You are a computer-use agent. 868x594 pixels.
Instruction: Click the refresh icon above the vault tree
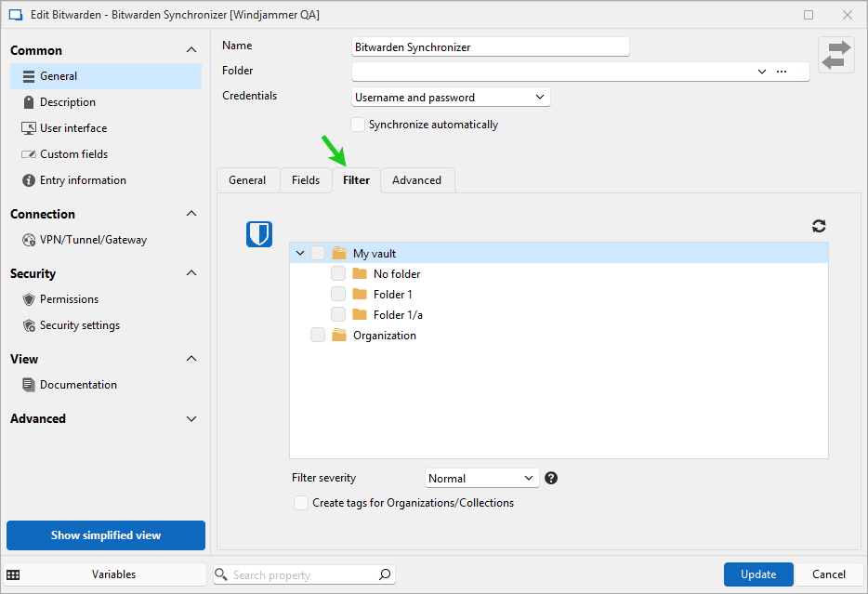point(819,226)
